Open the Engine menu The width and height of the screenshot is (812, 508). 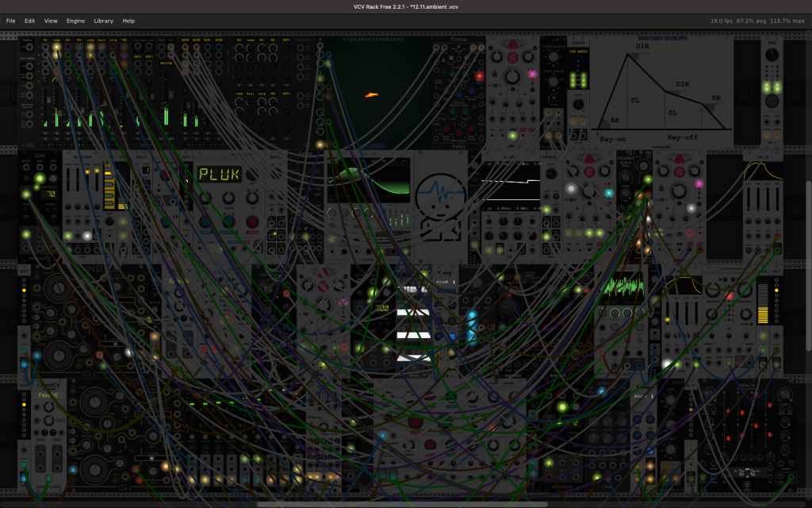click(x=75, y=21)
